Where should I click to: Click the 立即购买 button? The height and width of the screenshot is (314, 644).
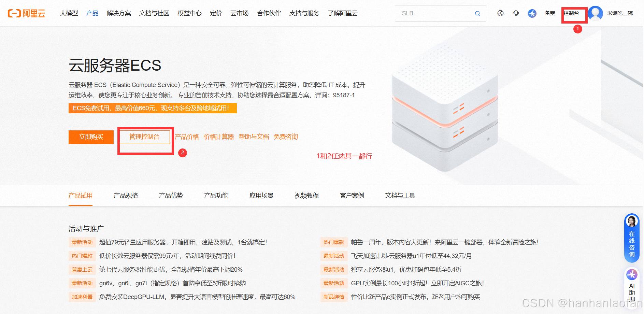[91, 137]
